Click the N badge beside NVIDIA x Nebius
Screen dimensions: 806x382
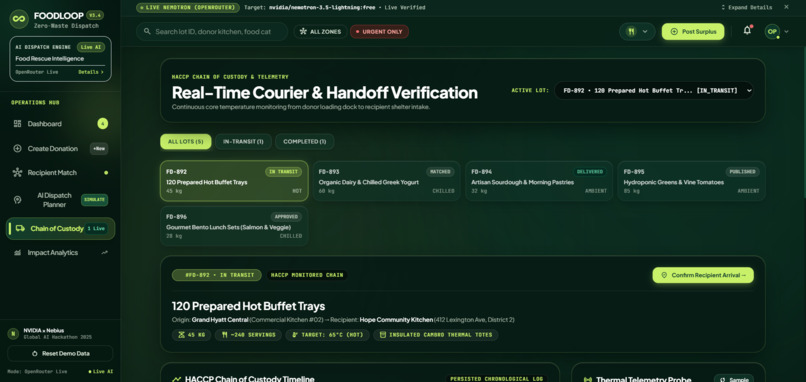click(13, 333)
